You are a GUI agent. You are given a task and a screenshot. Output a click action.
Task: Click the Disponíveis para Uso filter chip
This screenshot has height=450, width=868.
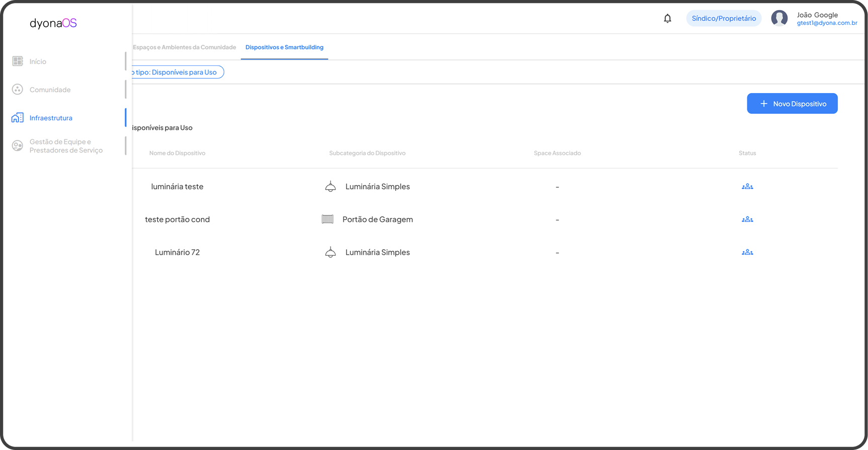tap(178, 72)
